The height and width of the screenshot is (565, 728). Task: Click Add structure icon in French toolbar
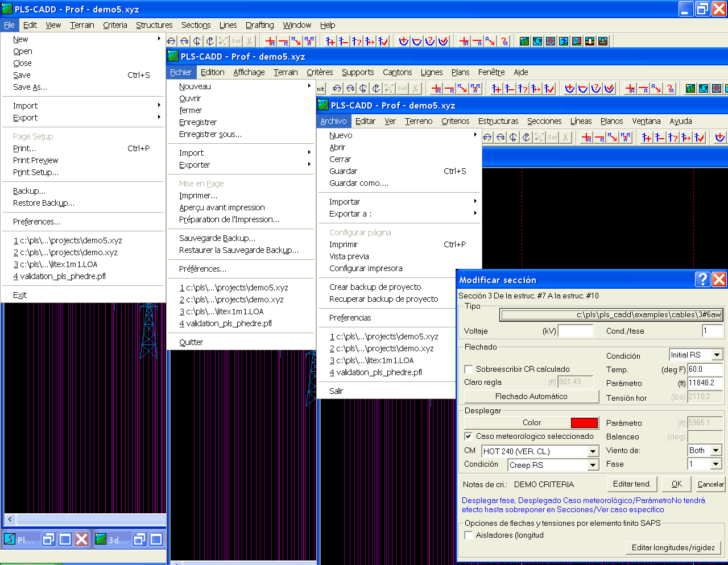tap(497, 89)
